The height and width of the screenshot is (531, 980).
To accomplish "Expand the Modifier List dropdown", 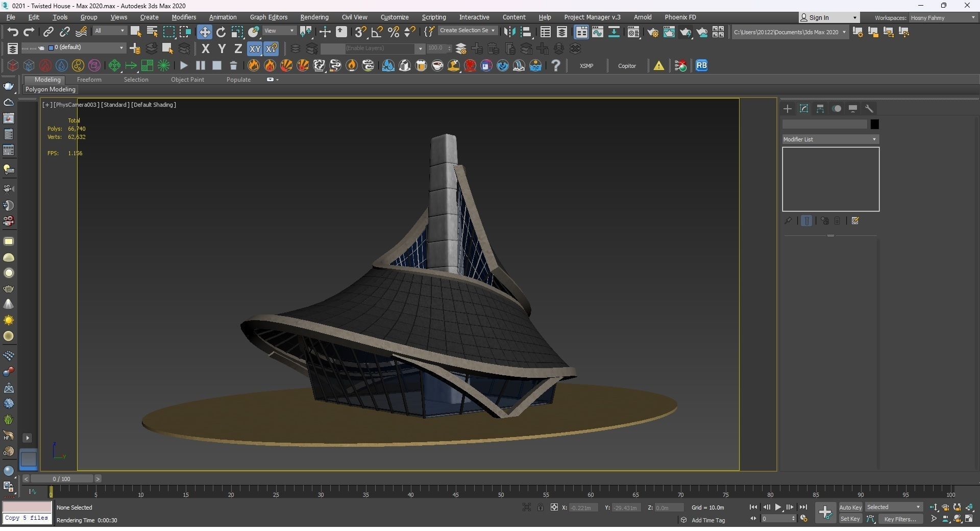I will [830, 139].
